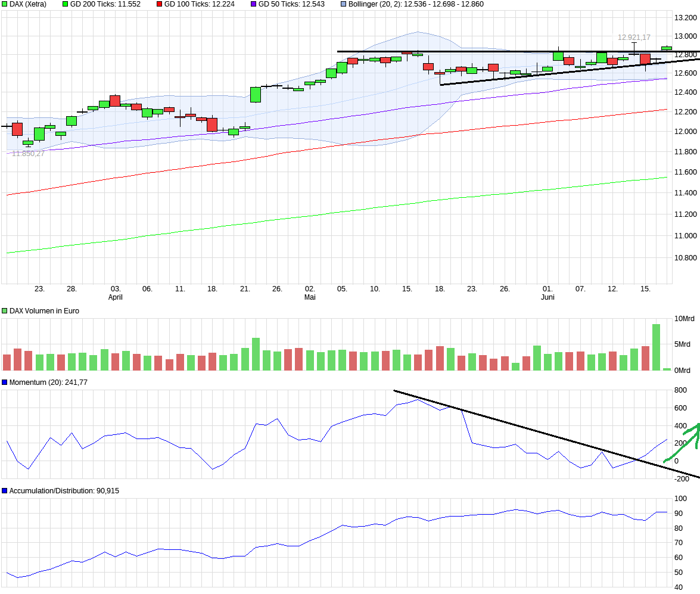The width and height of the screenshot is (700, 594).
Task: Click the 'Mai' month label on date axis
Action: pos(310,297)
